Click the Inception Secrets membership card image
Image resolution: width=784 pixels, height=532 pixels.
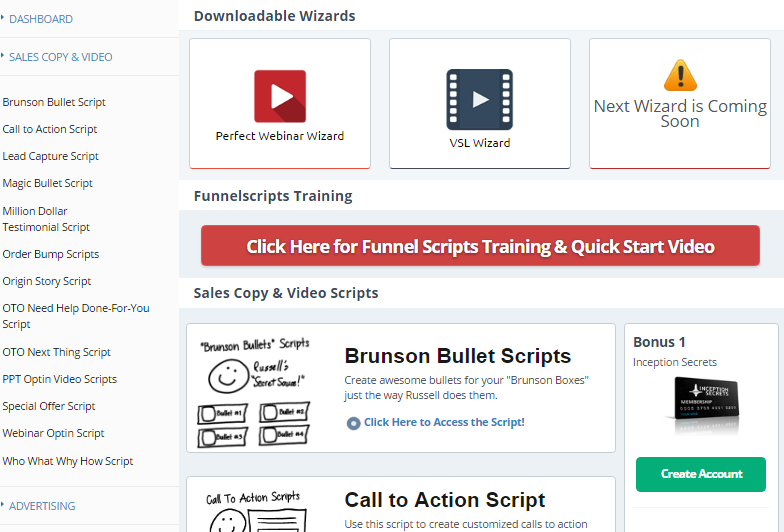pos(704,404)
